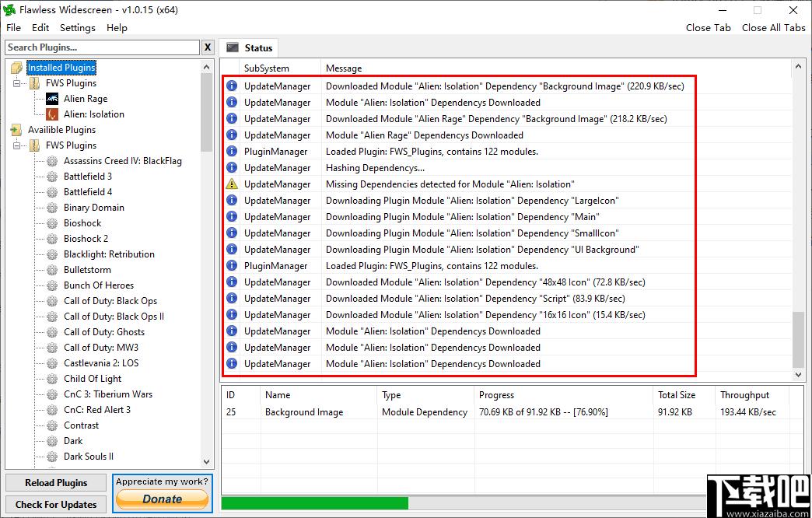Click the Availible Plugins folder icon
The image size is (812, 518).
pos(16,129)
